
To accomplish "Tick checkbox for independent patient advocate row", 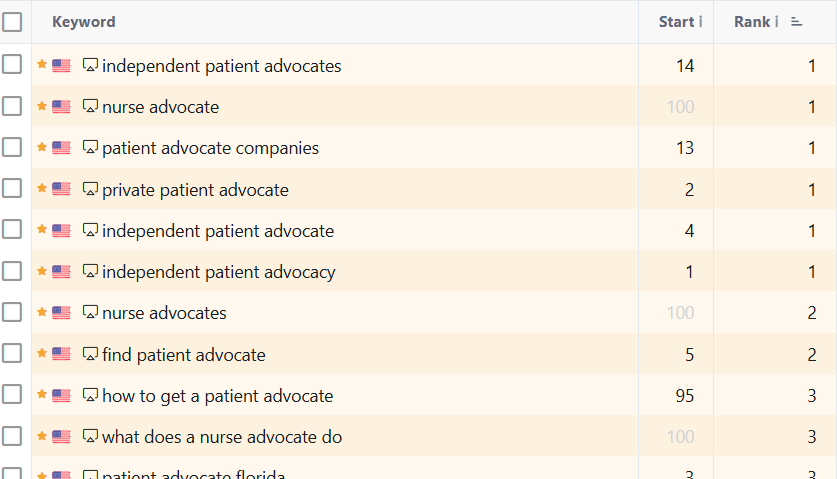I will [12, 230].
